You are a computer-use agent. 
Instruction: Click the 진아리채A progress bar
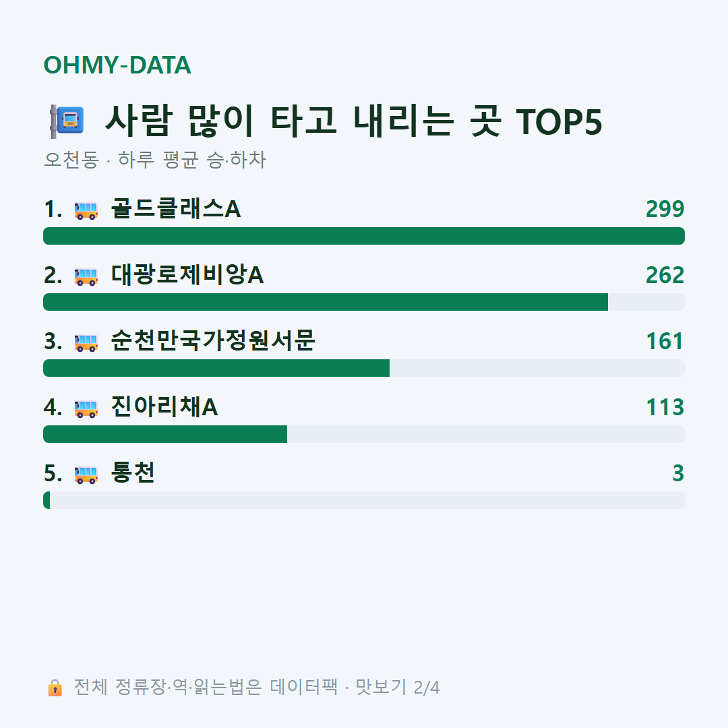tap(364, 434)
